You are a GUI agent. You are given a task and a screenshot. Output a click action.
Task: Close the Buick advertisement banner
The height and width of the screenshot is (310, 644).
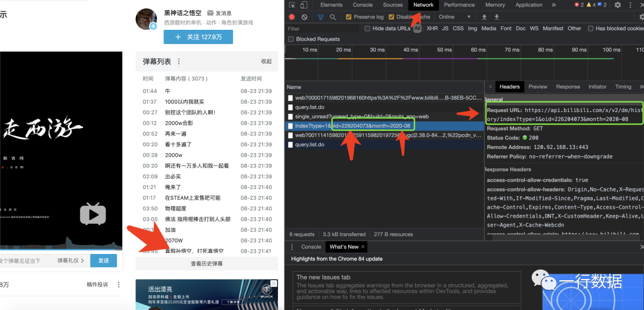[274, 284]
